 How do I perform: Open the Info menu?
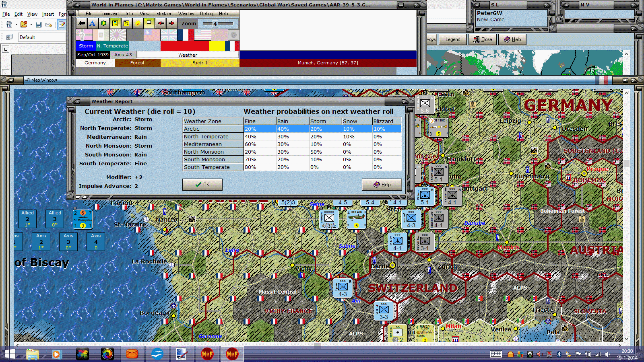(x=129, y=14)
